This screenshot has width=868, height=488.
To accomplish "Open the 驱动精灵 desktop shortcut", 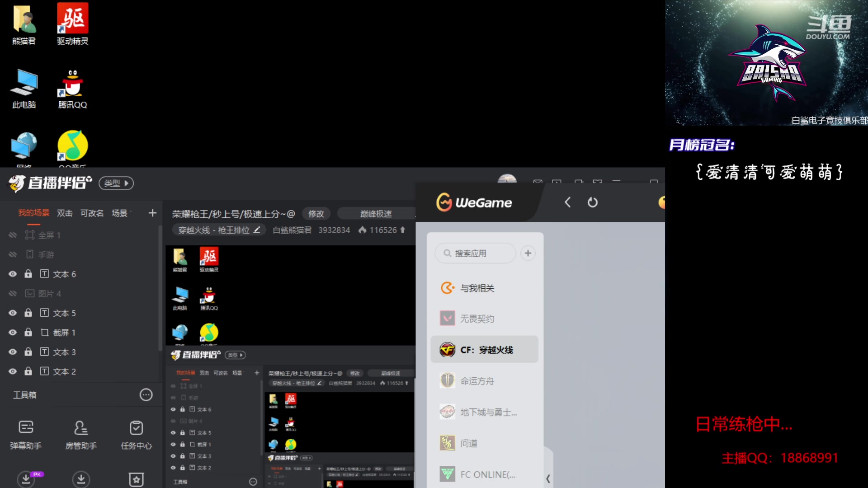I will (72, 24).
